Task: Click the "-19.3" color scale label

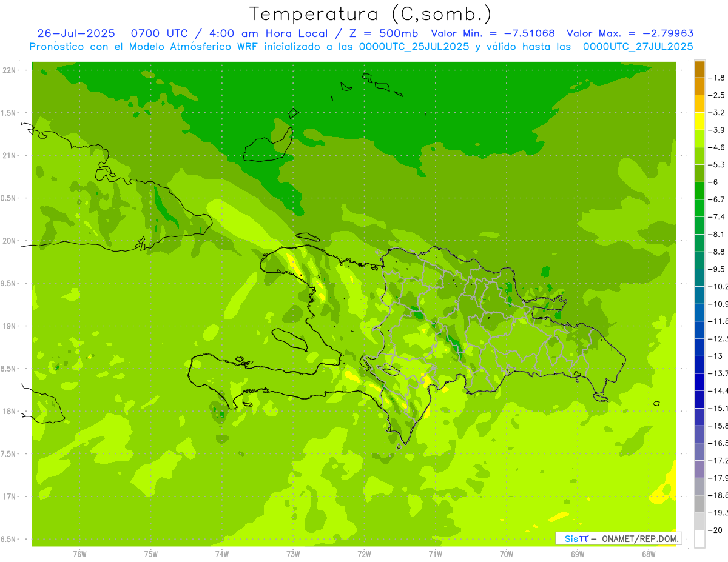Action: point(718,513)
